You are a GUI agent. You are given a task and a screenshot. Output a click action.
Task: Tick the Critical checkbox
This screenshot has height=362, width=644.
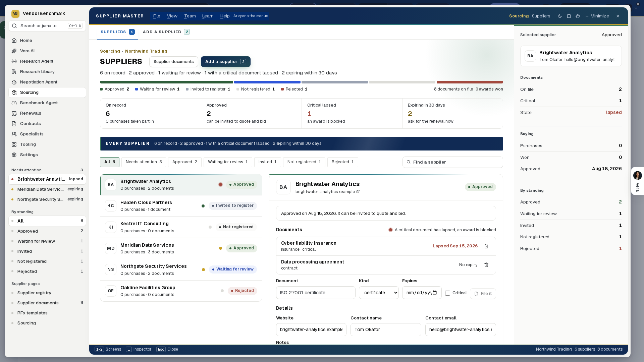click(447, 293)
